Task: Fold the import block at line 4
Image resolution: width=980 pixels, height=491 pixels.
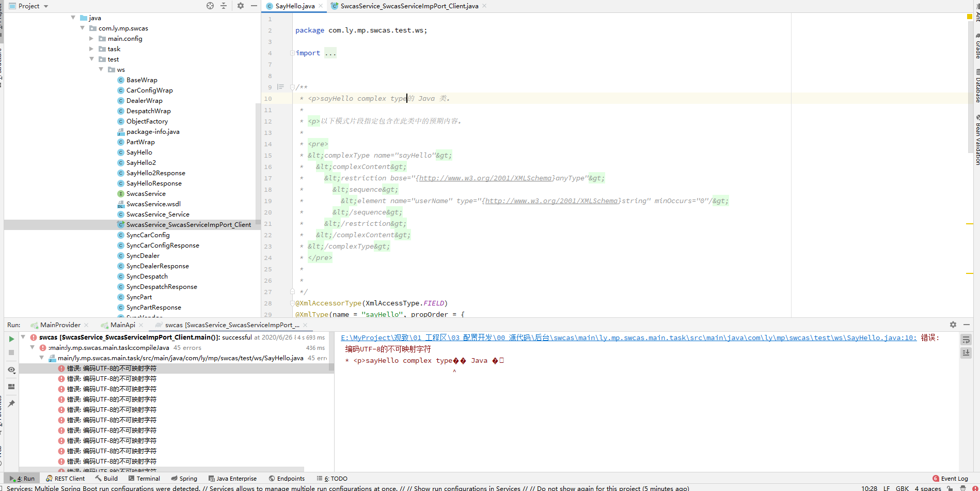Action: click(x=292, y=53)
